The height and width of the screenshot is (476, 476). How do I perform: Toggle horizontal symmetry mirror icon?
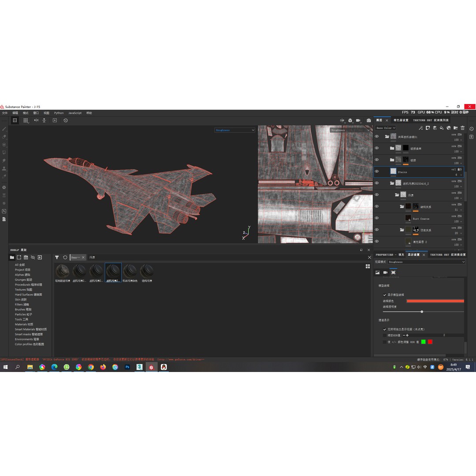click(x=36, y=120)
